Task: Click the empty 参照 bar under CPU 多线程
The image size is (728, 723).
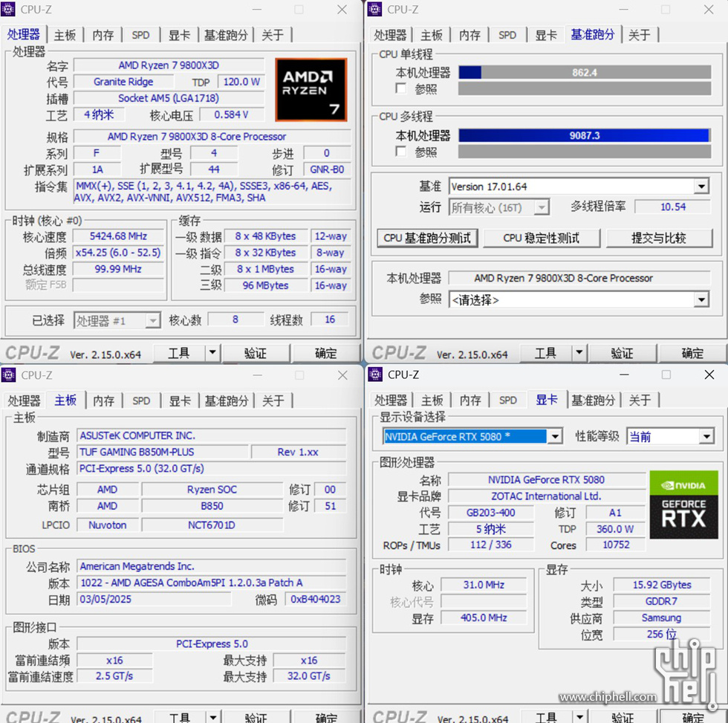Action: (x=585, y=152)
